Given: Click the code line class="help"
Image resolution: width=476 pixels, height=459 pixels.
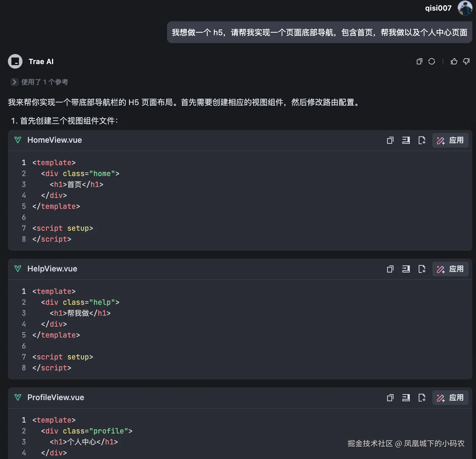Looking at the screenshot, I should 80,302.
